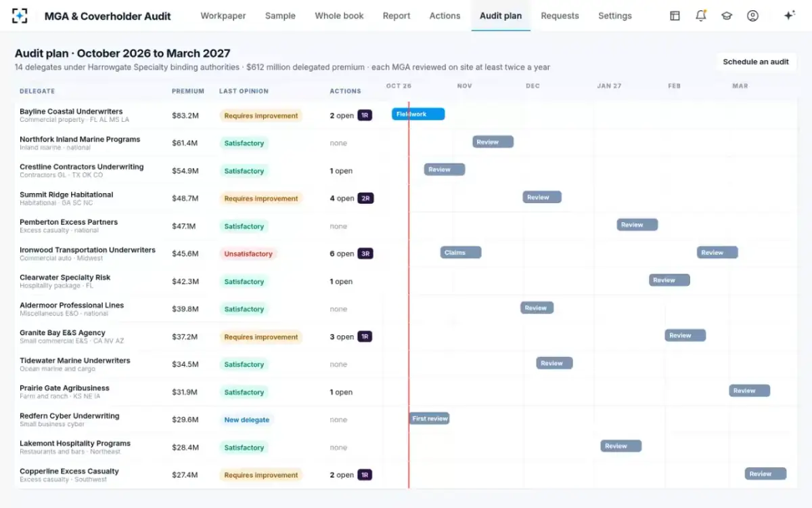Image resolution: width=812 pixels, height=508 pixels.
Task: Select the Tidewater Marine Review bar
Action: [554, 363]
